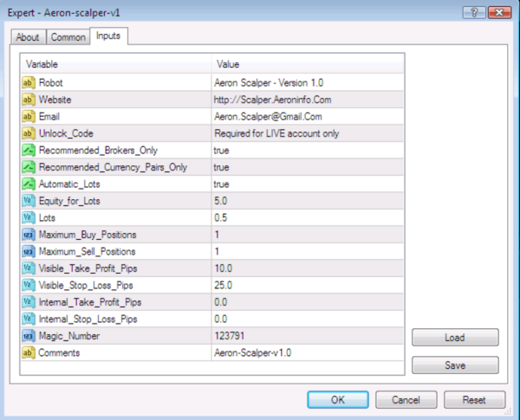The width and height of the screenshot is (520, 420).
Task: Select the Lots variable name
Action: click(x=47, y=217)
